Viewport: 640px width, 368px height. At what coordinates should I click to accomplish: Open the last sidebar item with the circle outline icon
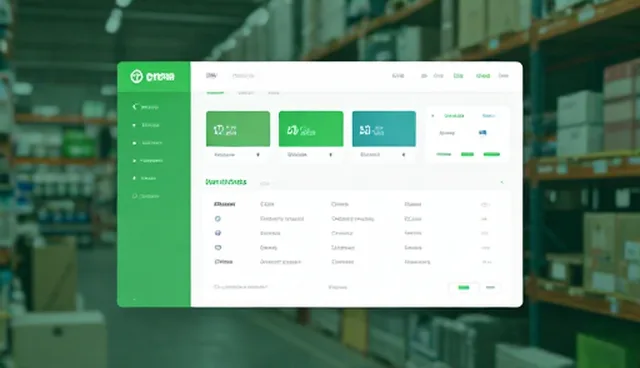click(146, 196)
